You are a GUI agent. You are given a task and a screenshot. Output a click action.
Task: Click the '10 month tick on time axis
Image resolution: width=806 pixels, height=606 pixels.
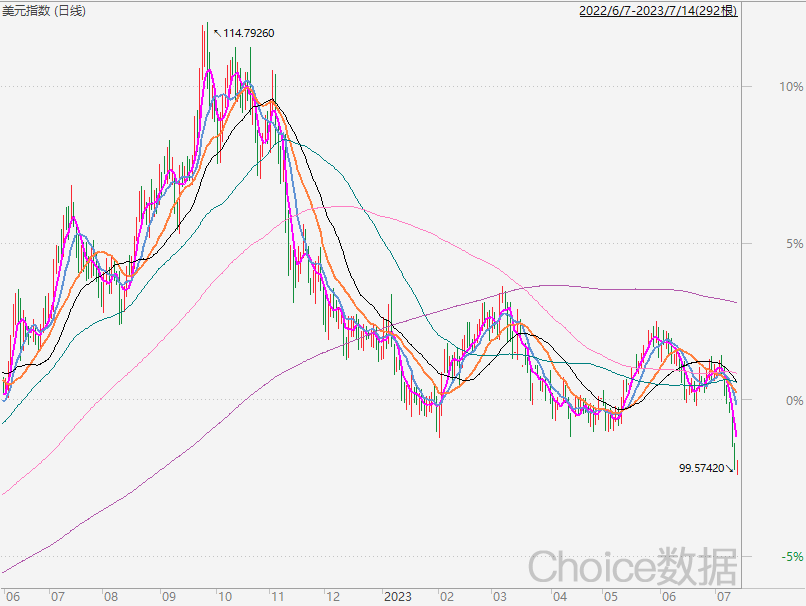click(x=224, y=596)
